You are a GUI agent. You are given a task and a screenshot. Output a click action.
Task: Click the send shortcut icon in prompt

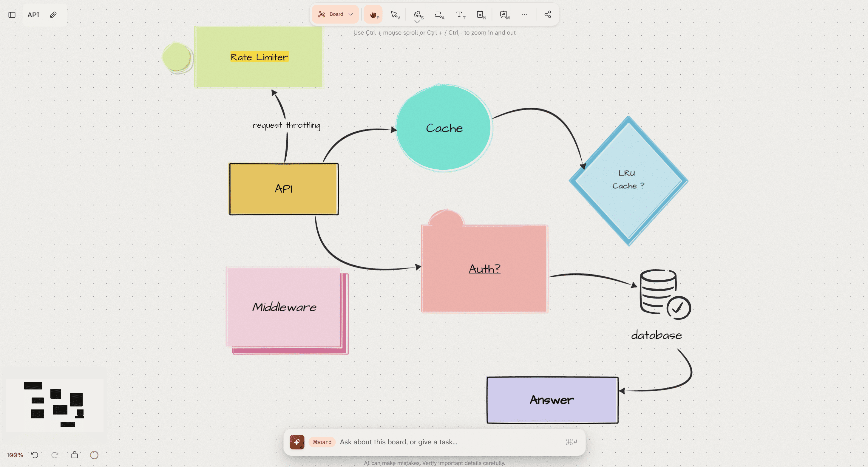tap(571, 441)
